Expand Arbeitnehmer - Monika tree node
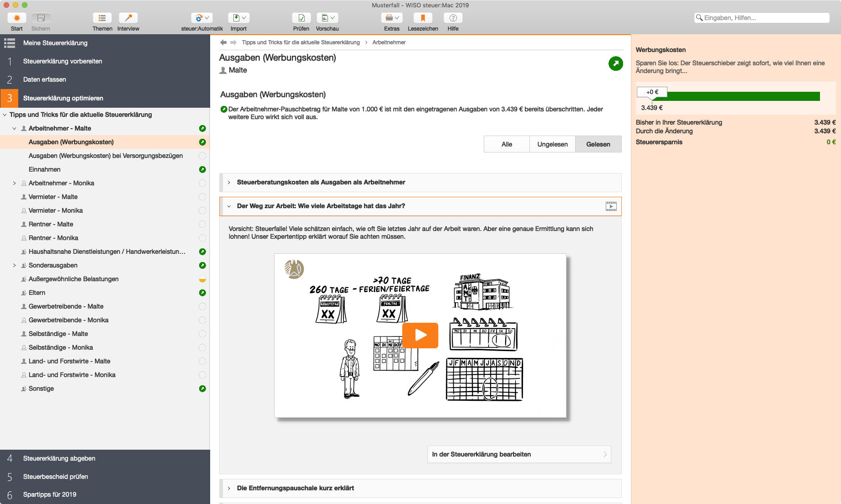This screenshot has height=504, width=841. click(x=14, y=184)
